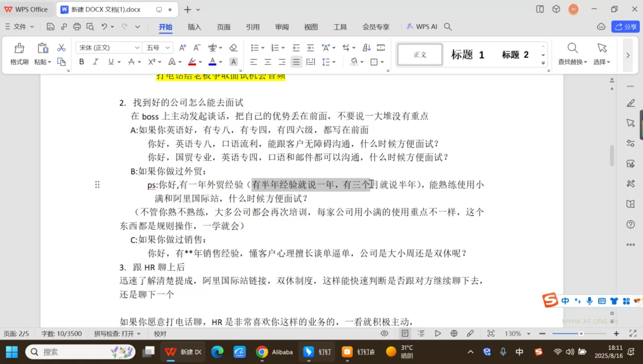This screenshot has height=364, width=643.
Task: Click the help question-mark icon in sidebar
Action: [631, 225]
